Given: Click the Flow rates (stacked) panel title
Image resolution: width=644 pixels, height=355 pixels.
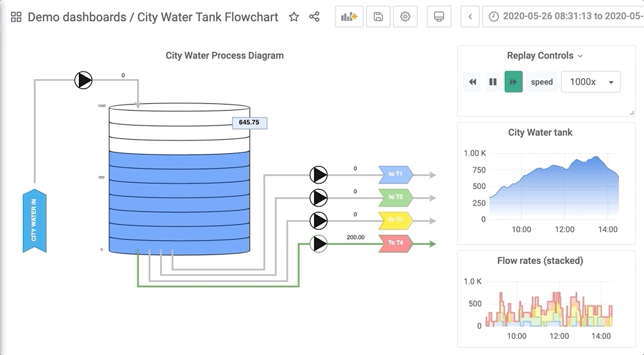Looking at the screenshot, I should (x=540, y=261).
